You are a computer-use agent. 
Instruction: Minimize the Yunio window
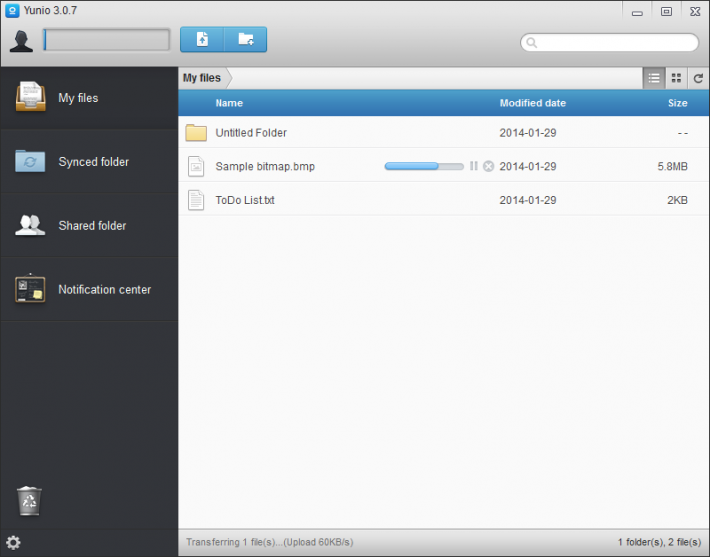click(637, 12)
